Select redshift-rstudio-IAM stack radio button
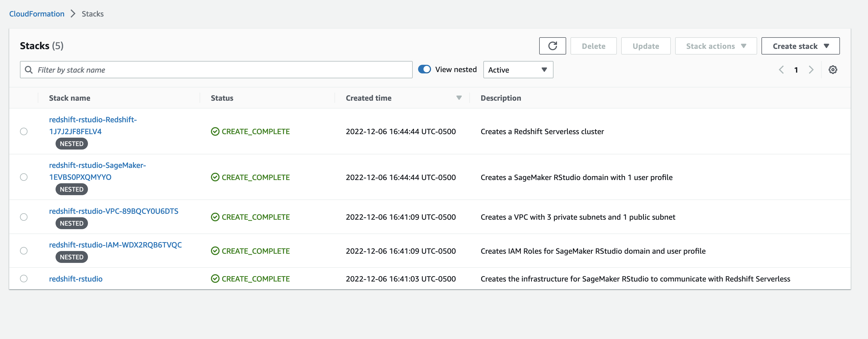Screen dimensions: 868x339 click(23, 251)
